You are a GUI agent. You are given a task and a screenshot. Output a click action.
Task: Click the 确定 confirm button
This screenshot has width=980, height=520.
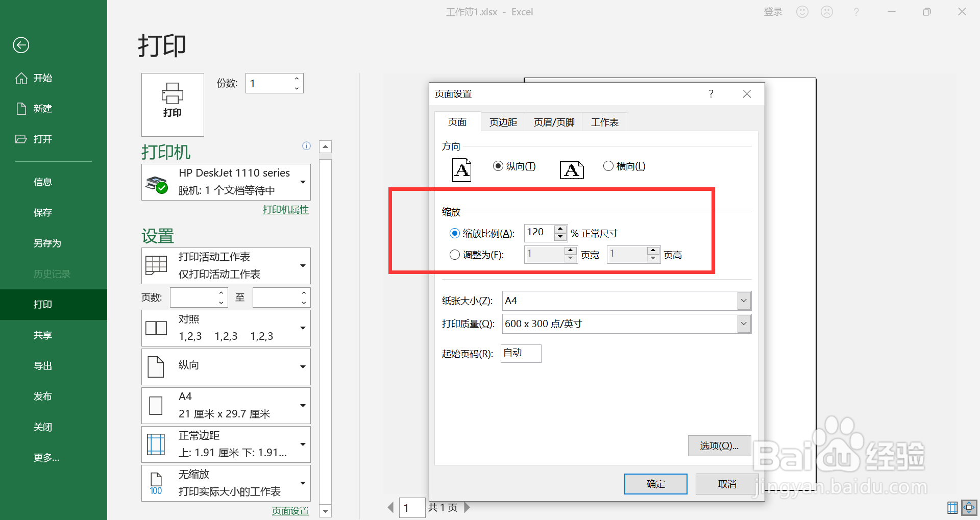(655, 484)
